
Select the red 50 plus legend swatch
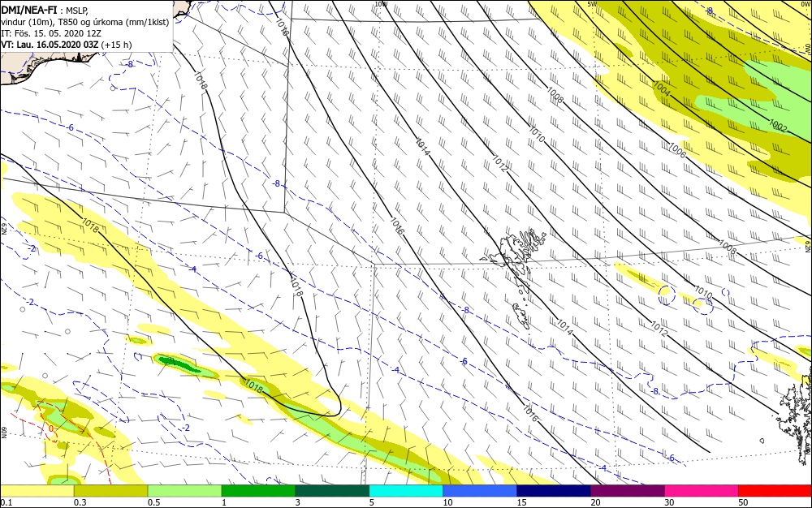(775, 491)
